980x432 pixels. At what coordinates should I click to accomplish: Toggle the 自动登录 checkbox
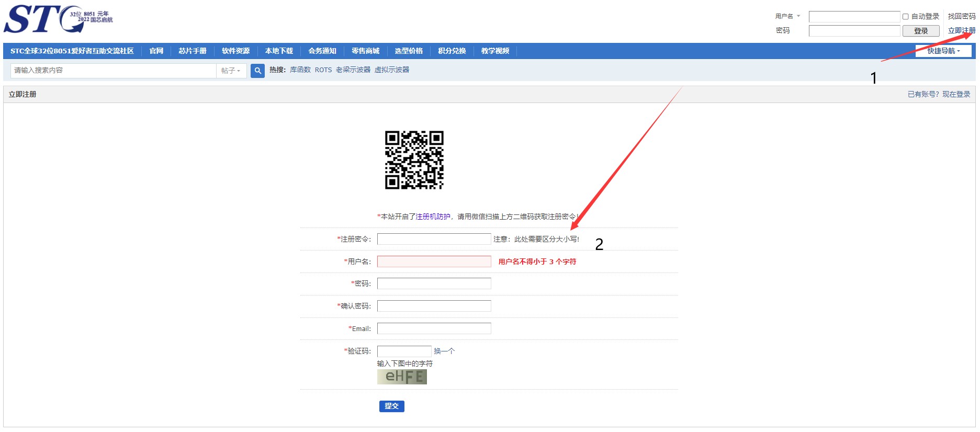click(x=906, y=17)
